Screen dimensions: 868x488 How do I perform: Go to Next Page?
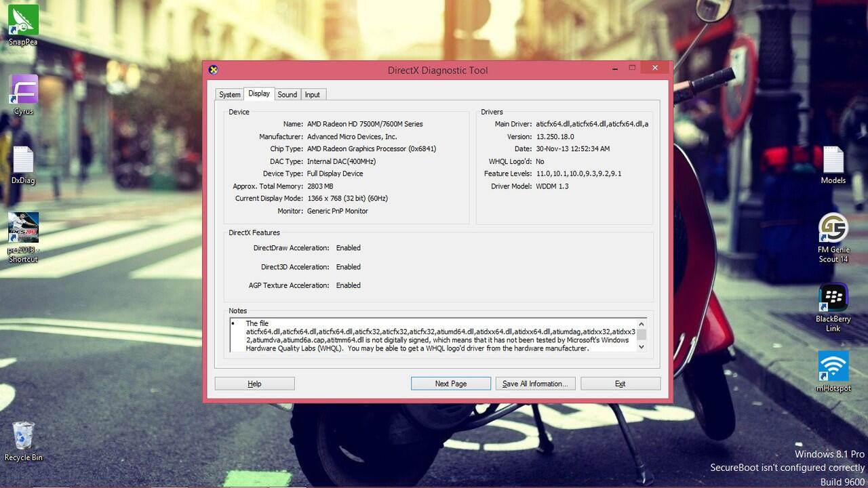pos(451,384)
